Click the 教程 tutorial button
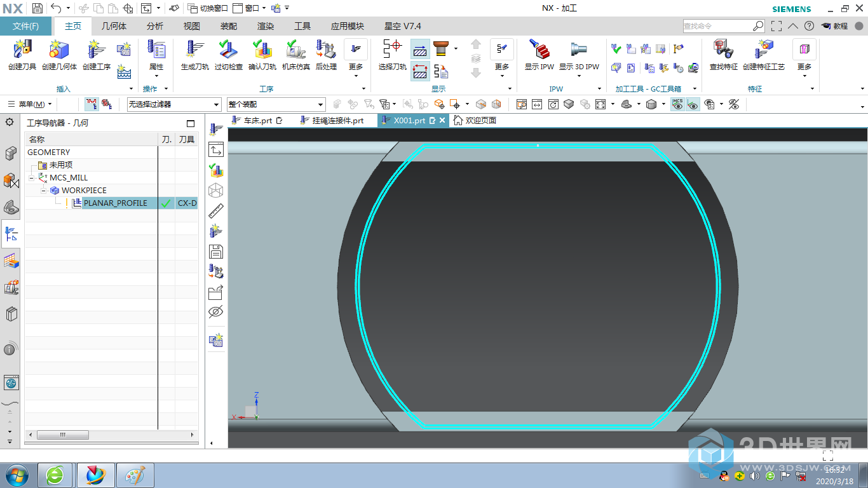 click(835, 26)
